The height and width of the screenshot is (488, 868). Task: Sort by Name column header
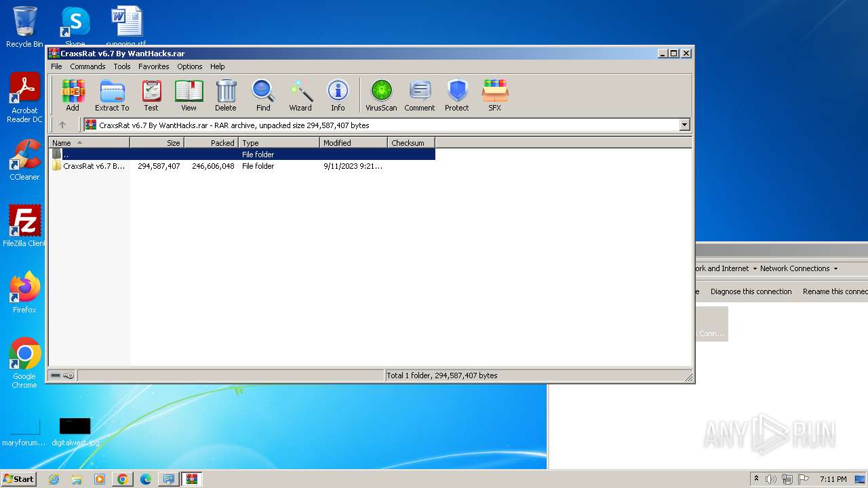[89, 143]
